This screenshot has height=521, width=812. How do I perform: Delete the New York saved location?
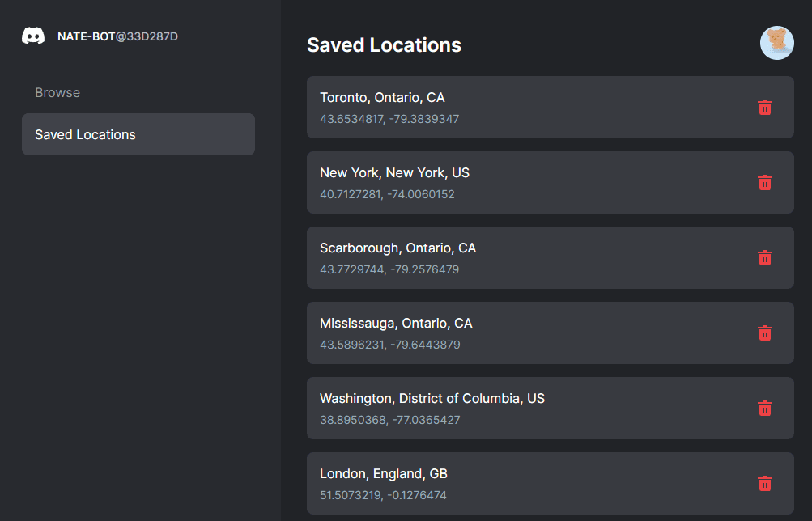point(764,183)
